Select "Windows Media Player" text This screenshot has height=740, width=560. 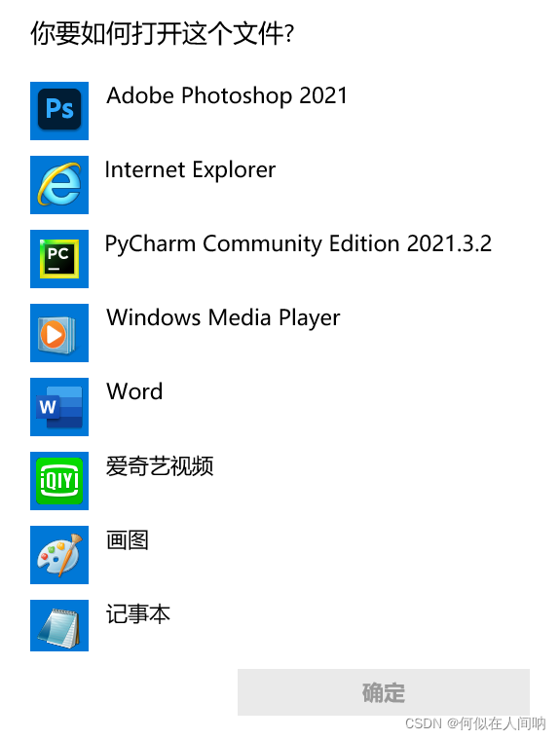click(223, 318)
